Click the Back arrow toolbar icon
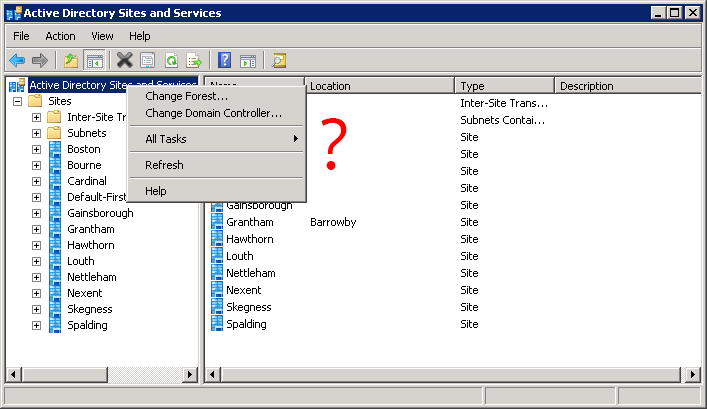Screen dimensions: 707x409 coord(17,60)
